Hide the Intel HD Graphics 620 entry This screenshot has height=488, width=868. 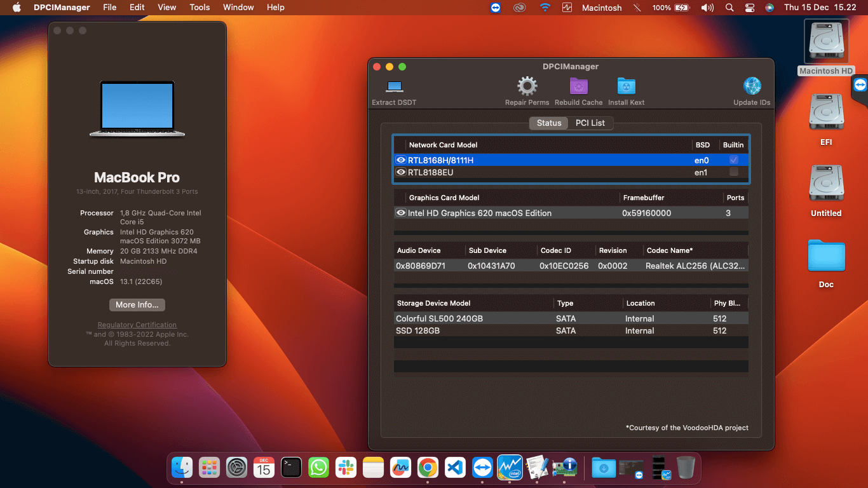401,213
